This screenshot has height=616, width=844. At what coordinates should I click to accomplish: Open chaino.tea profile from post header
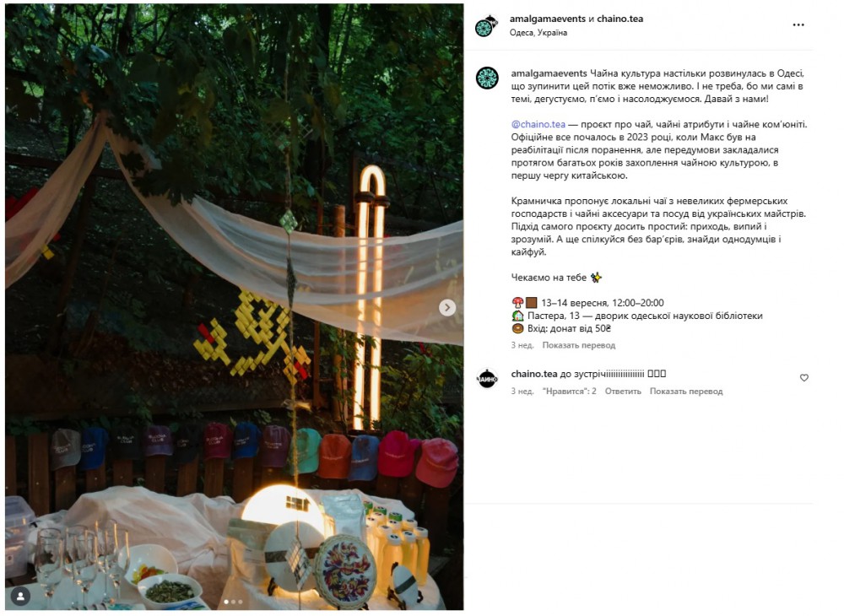[x=619, y=19]
